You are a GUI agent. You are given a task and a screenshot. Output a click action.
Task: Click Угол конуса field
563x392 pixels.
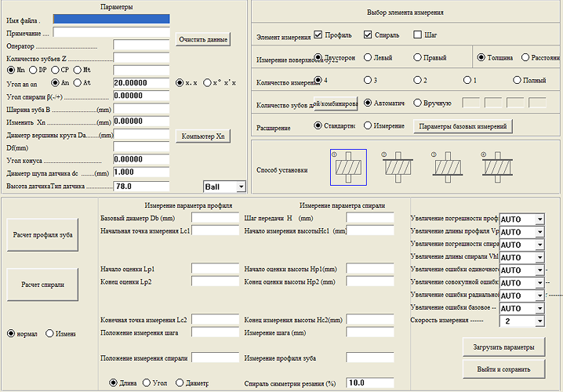(141, 159)
